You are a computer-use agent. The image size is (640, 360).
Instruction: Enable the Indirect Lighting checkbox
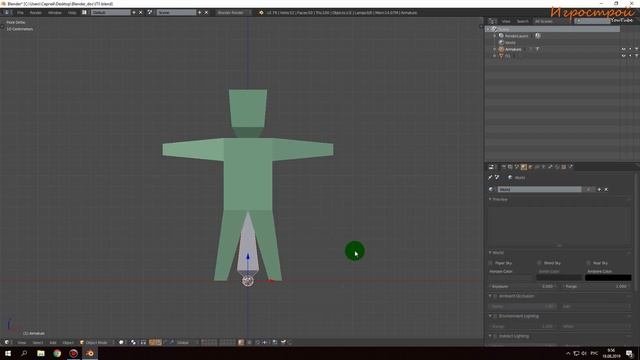coord(496,336)
